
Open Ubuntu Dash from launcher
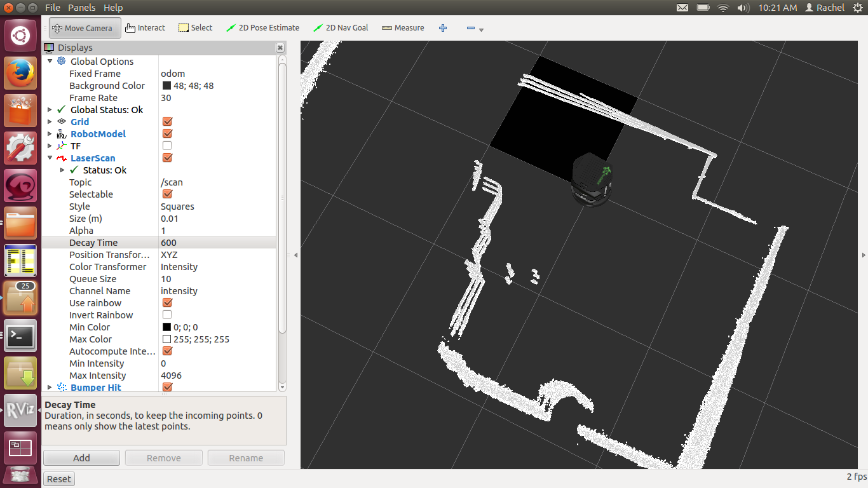tap(21, 36)
